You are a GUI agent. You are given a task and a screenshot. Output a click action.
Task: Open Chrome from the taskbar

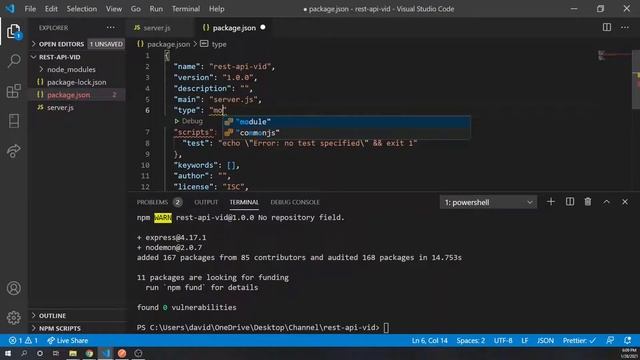tap(89, 353)
